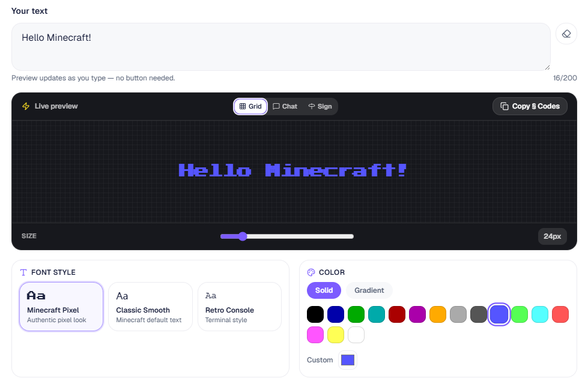Click the 16/200 character counter
Screen dimensions: 588x378
pos(565,78)
